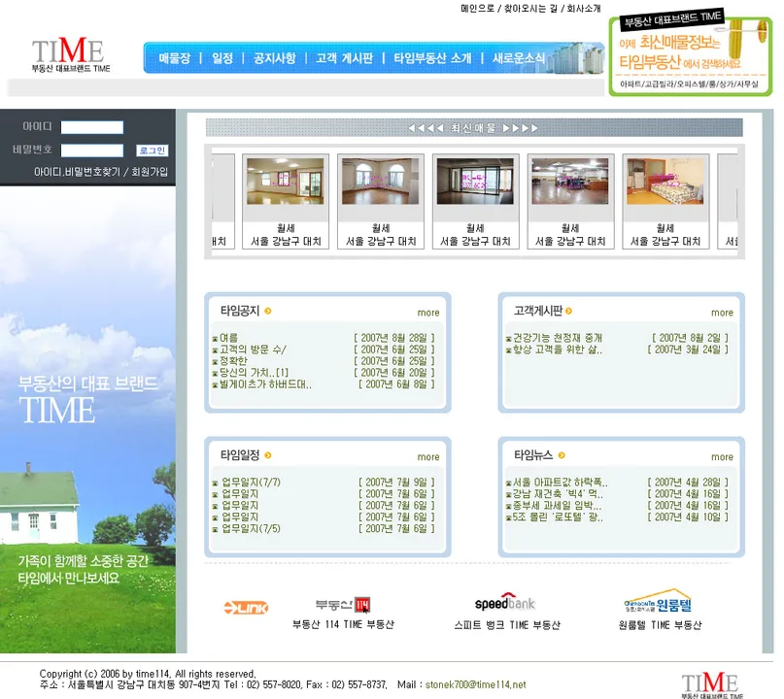Image resolution: width=784 pixels, height=699 pixels.
Task: Focus the 비밀번호 input field
Action: tap(92, 150)
